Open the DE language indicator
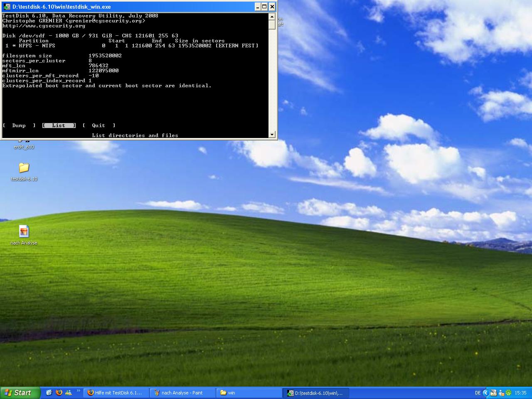 pyautogui.click(x=478, y=393)
